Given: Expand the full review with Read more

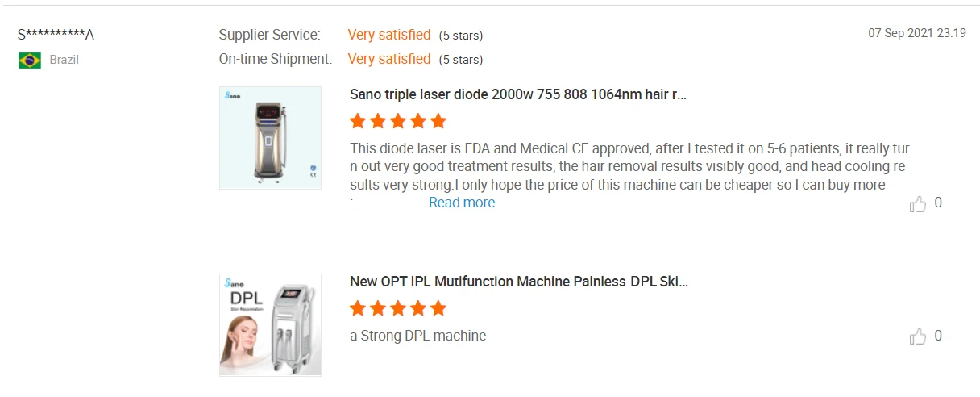Looking at the screenshot, I should [x=462, y=203].
